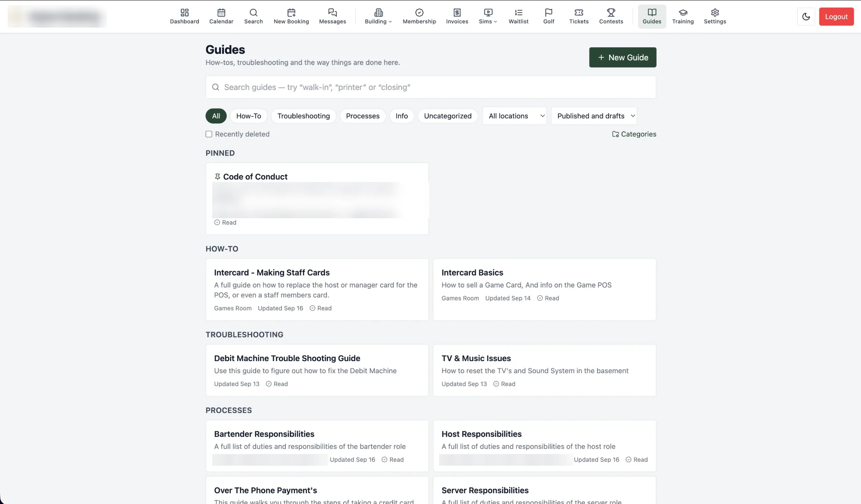Open the Guides nav tab
This screenshot has width=861, height=504.
tap(652, 16)
